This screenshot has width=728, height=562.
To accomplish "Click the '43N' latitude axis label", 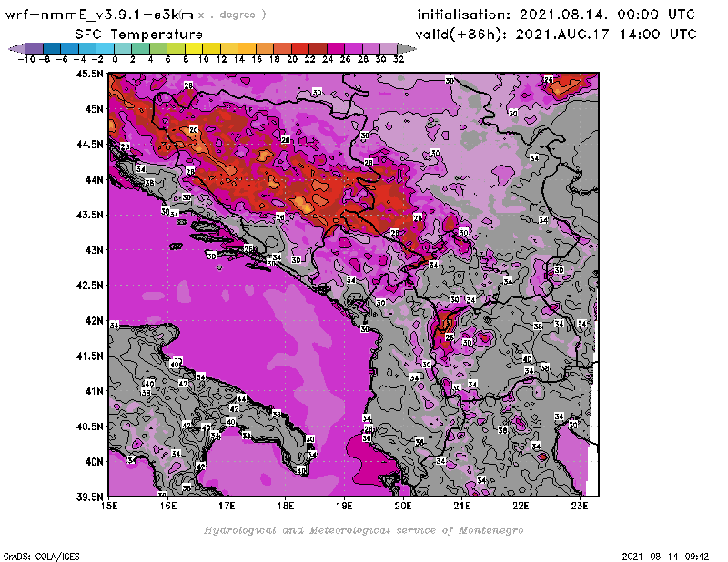I will (95, 250).
